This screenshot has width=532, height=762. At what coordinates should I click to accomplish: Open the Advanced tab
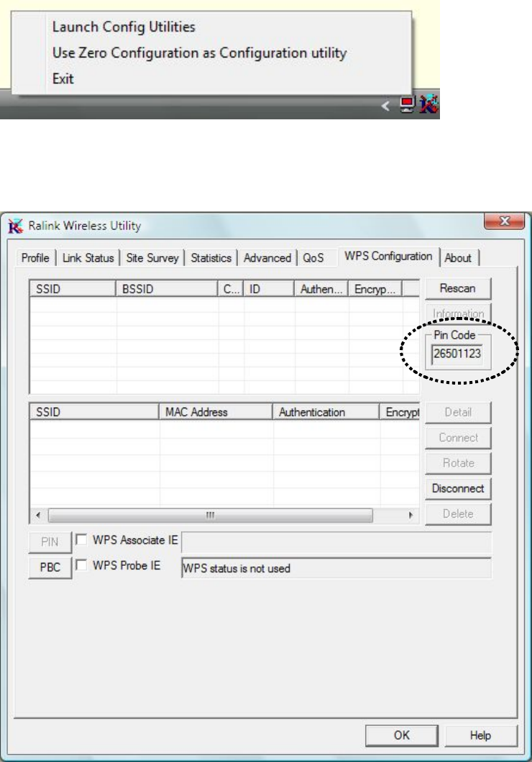click(x=267, y=257)
